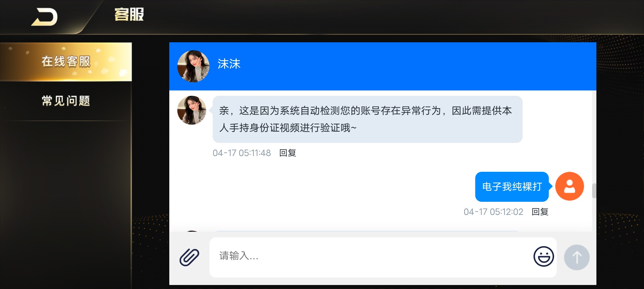The height and width of the screenshot is (289, 644).
Task: Click the 04-17 05:11:48 timestamp
Action: (x=242, y=153)
